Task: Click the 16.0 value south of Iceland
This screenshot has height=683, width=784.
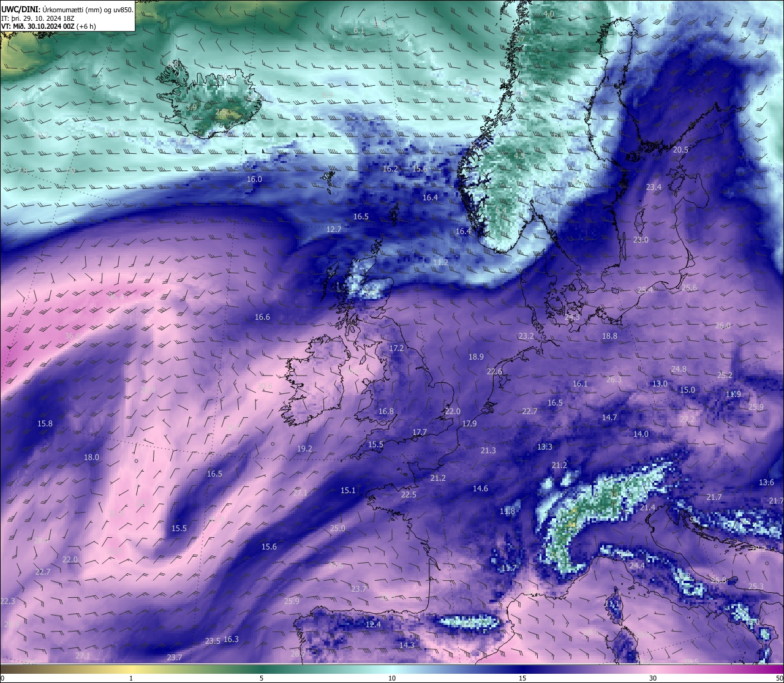Action: tap(254, 179)
